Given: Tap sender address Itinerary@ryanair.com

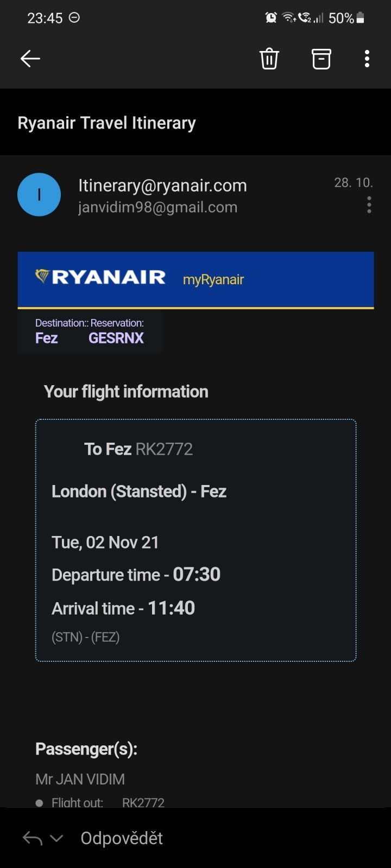Looking at the screenshot, I should (x=162, y=186).
